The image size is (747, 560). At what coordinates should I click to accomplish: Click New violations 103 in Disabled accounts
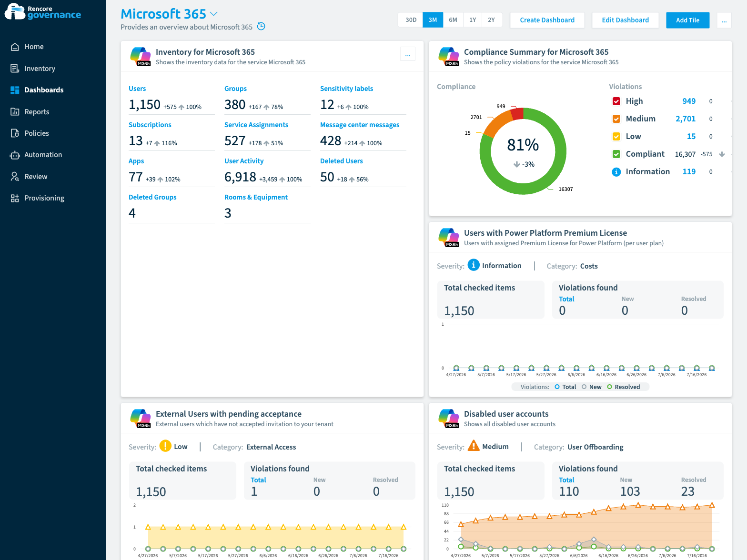pyautogui.click(x=630, y=491)
